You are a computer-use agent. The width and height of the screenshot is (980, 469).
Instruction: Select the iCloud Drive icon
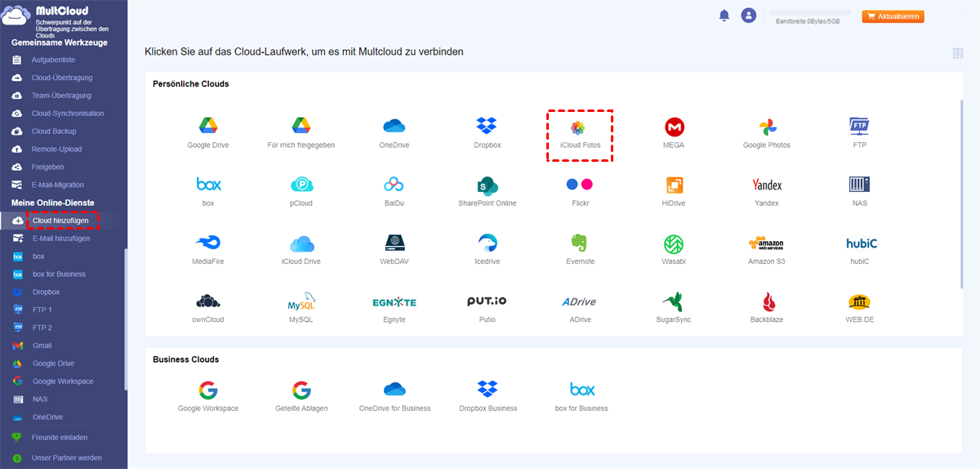[301, 243]
